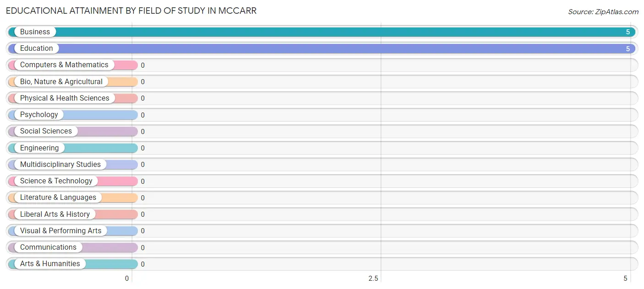Screen dimensions: 644x289
Task: Select the Engineering label
Action: pos(39,148)
